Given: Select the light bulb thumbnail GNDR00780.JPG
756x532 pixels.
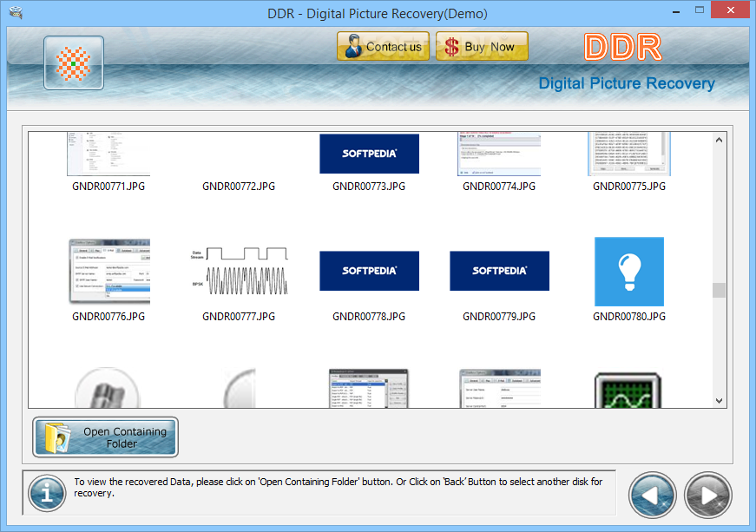Looking at the screenshot, I should click(629, 272).
